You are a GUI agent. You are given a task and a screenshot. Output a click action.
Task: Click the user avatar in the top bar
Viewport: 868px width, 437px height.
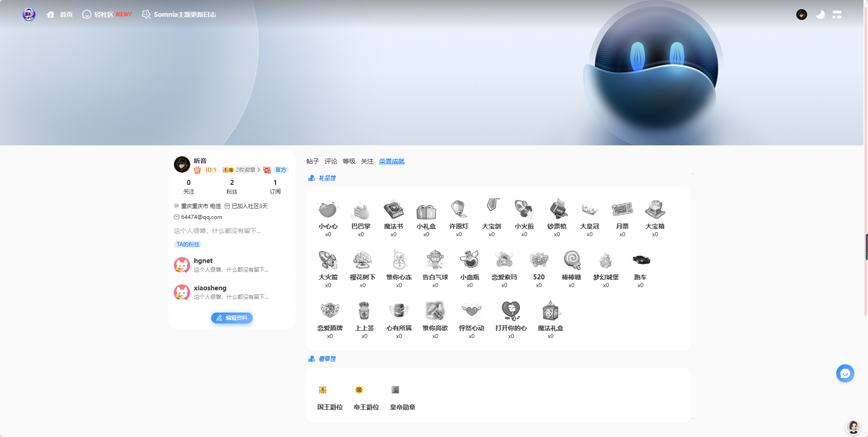tap(802, 15)
